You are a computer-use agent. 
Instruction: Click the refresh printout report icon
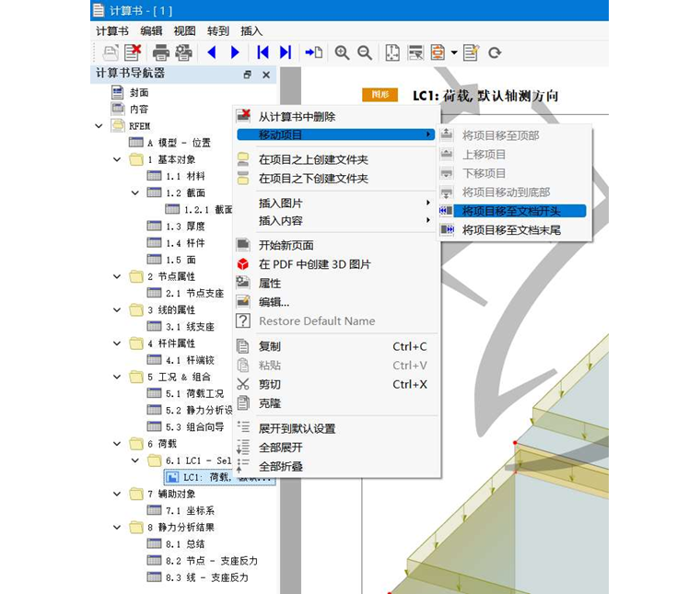[495, 52]
